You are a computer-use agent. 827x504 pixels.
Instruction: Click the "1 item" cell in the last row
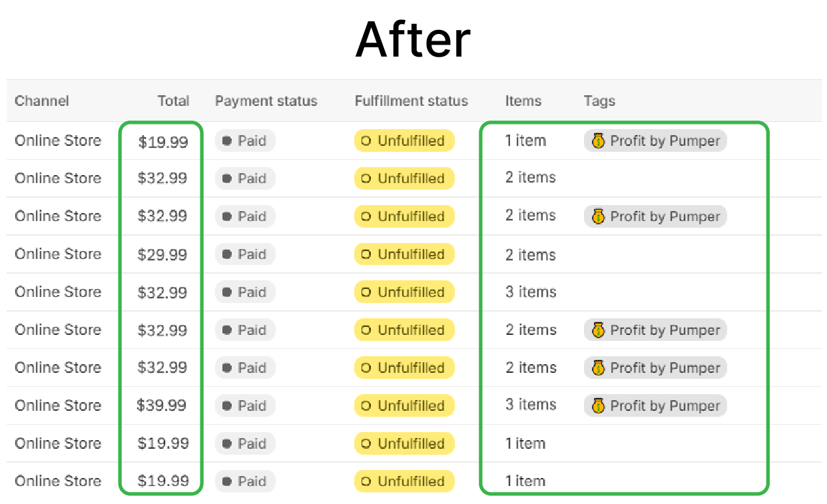(525, 481)
